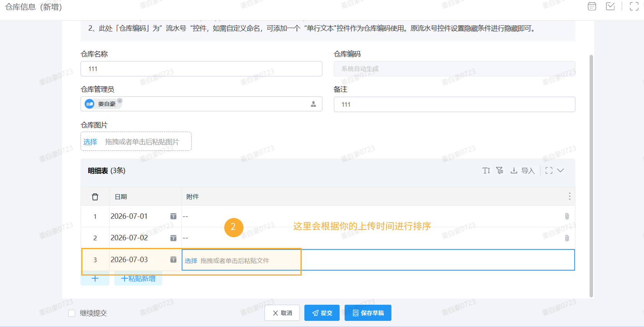Click the 取消 cancel button
This screenshot has width=644, height=327.
(283, 313)
